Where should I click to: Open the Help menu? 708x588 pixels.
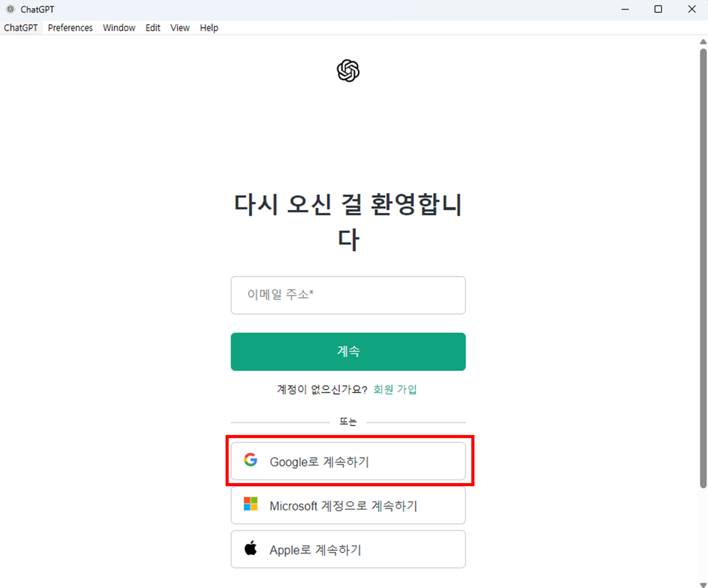pos(209,28)
